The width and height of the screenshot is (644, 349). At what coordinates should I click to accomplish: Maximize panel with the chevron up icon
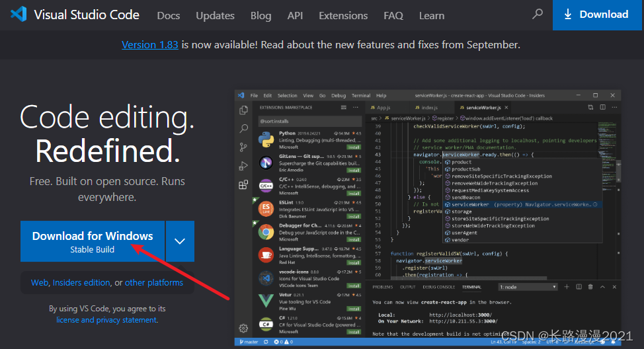point(602,287)
